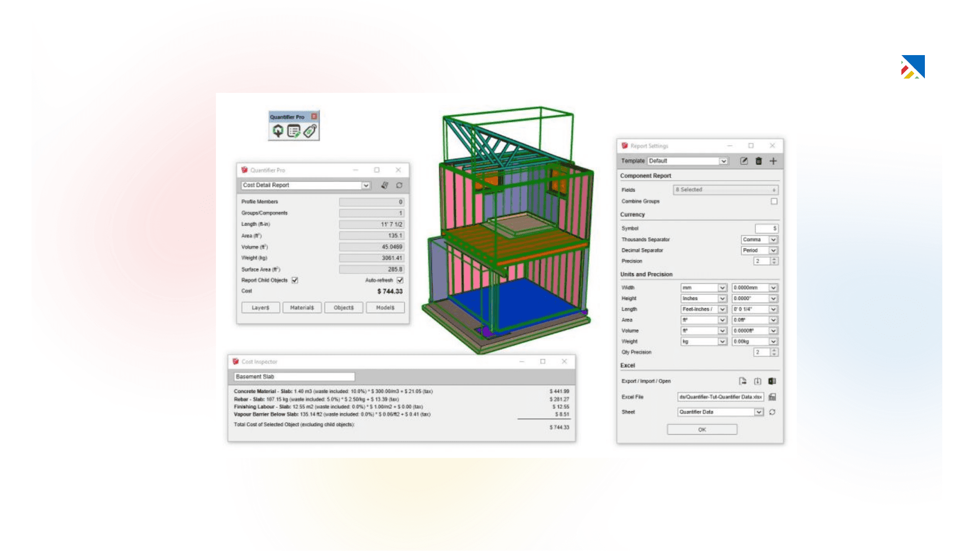Select the Generate Report tool in Quantifier Pro toolbar

coord(277,131)
